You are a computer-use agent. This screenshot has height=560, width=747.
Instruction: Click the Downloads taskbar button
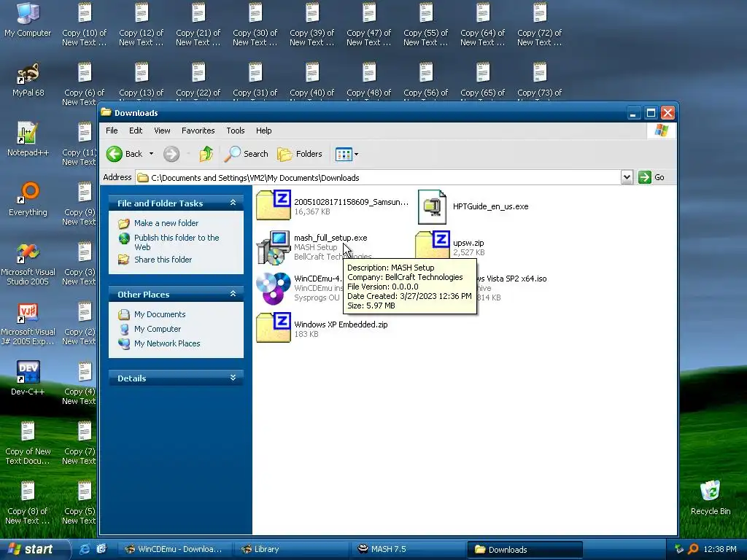click(525, 549)
